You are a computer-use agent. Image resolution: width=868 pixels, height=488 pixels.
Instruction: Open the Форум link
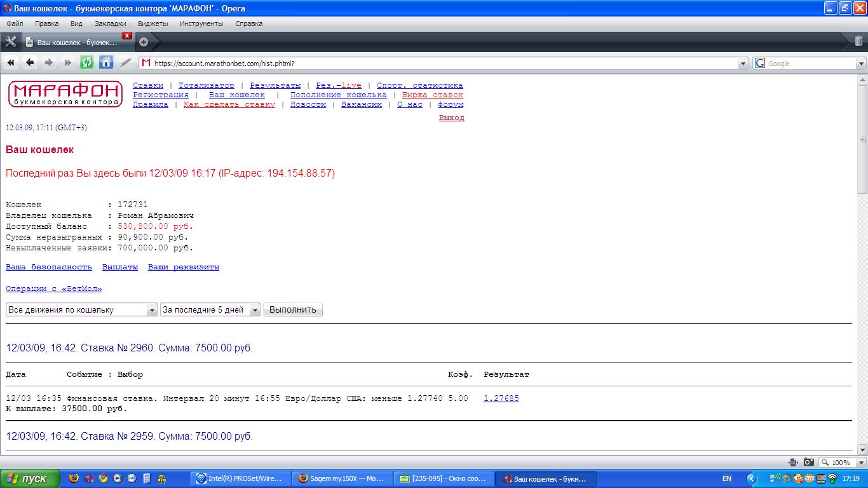pyautogui.click(x=451, y=104)
